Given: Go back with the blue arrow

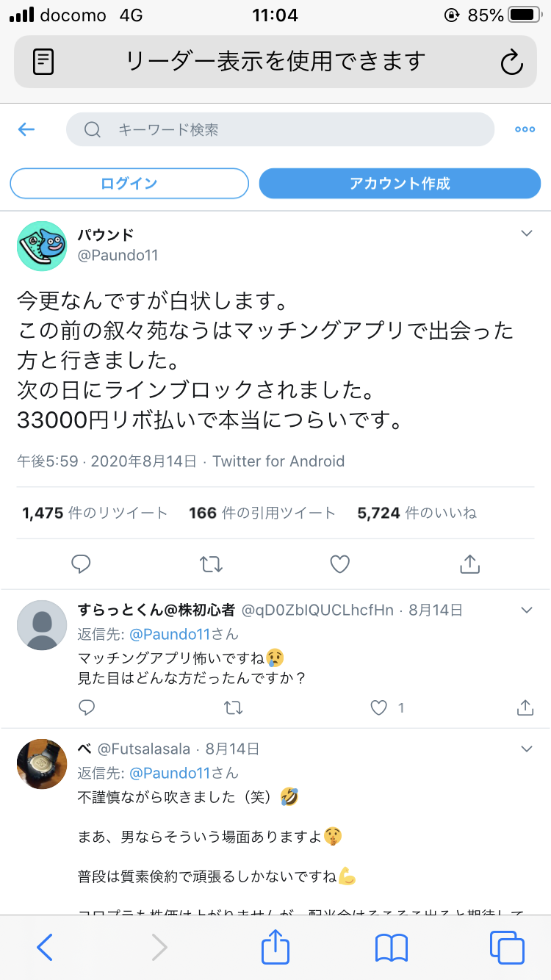Looking at the screenshot, I should pyautogui.click(x=26, y=130).
